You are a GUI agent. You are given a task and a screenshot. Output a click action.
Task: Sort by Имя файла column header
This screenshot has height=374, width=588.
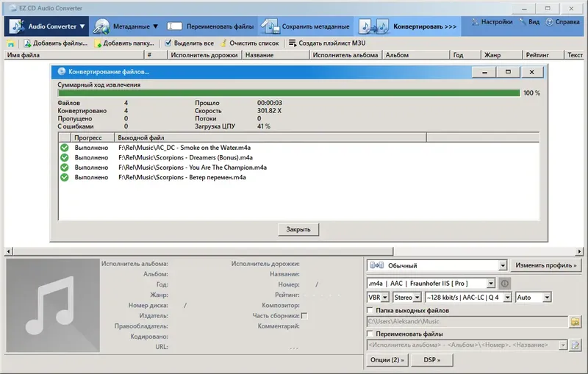[x=74, y=55]
